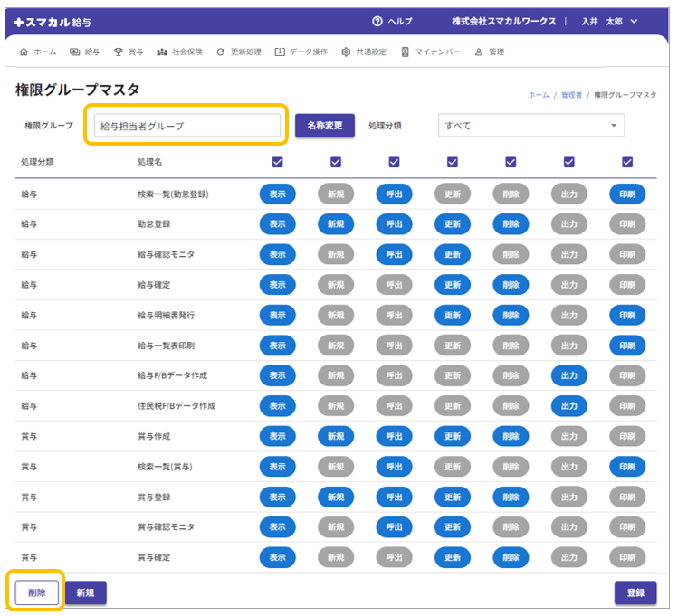Toggle header checkbox above 表示 column
Image resolution: width=678 pixels, height=616 pixels.
[277, 162]
